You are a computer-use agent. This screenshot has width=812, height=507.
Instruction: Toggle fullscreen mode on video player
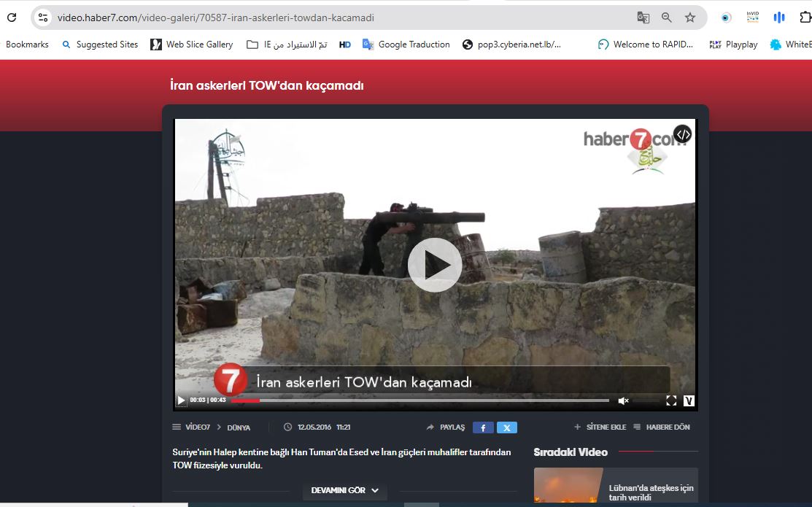[x=671, y=400]
